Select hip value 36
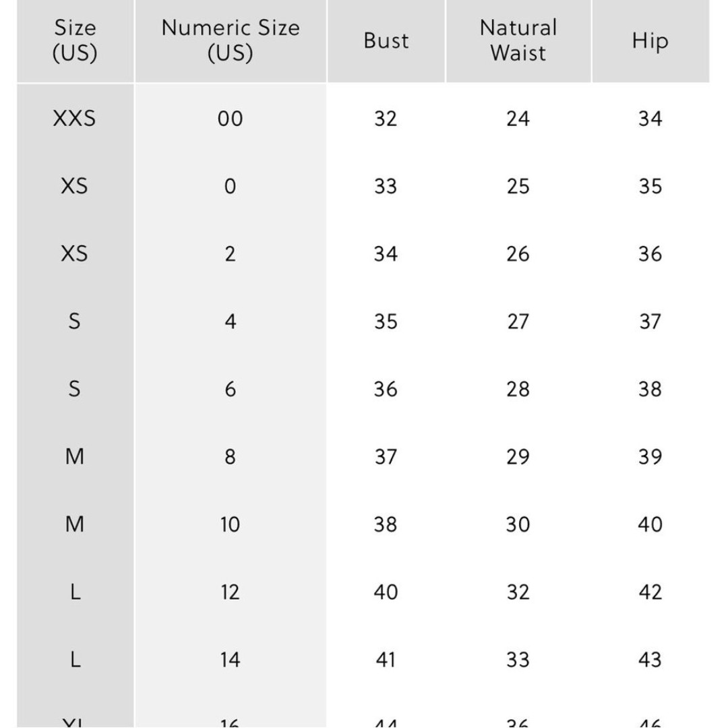The image size is (728, 728). click(x=650, y=254)
